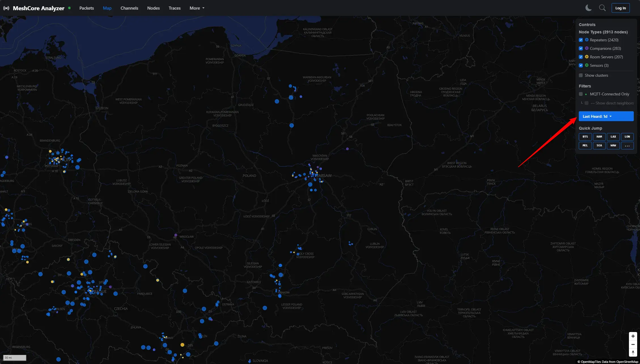This screenshot has width=640, height=364.
Task: Open the Nodes tab
Action: click(153, 8)
